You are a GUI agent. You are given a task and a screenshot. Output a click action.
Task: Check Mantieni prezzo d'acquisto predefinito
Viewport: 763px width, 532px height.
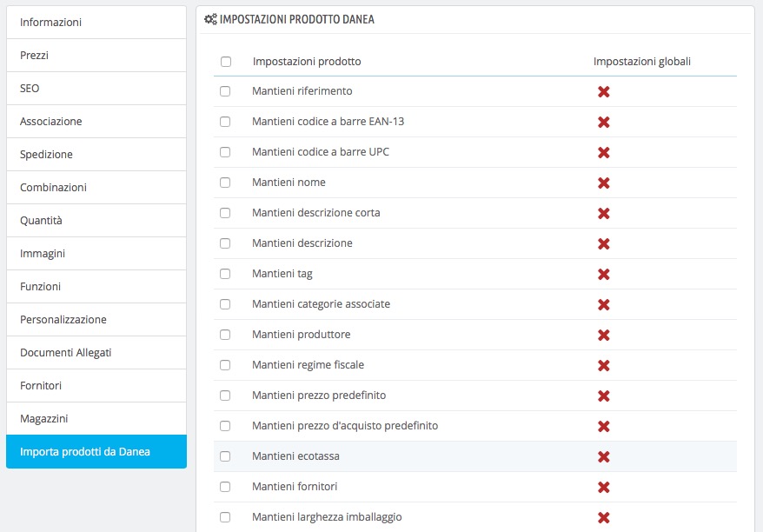click(x=225, y=426)
